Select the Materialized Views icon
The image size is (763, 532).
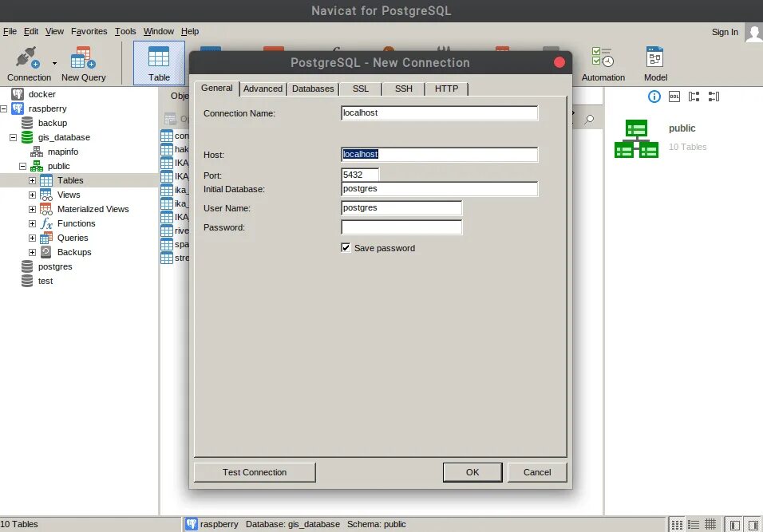point(46,209)
